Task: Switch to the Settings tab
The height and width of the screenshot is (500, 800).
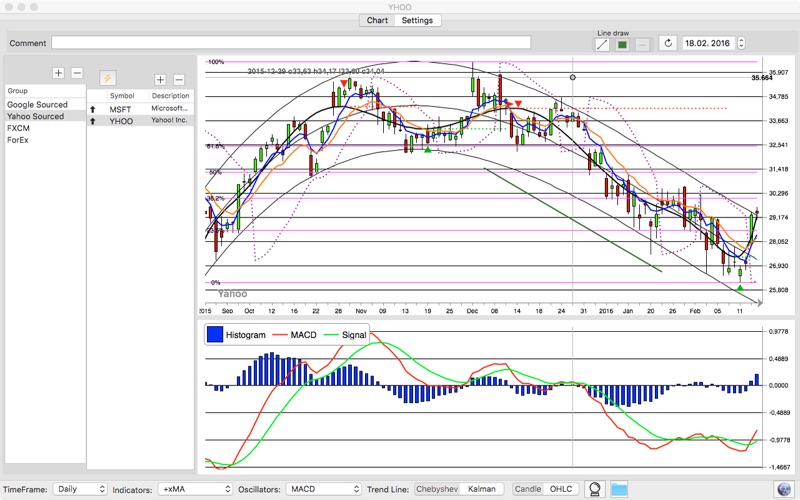Action: (419, 20)
